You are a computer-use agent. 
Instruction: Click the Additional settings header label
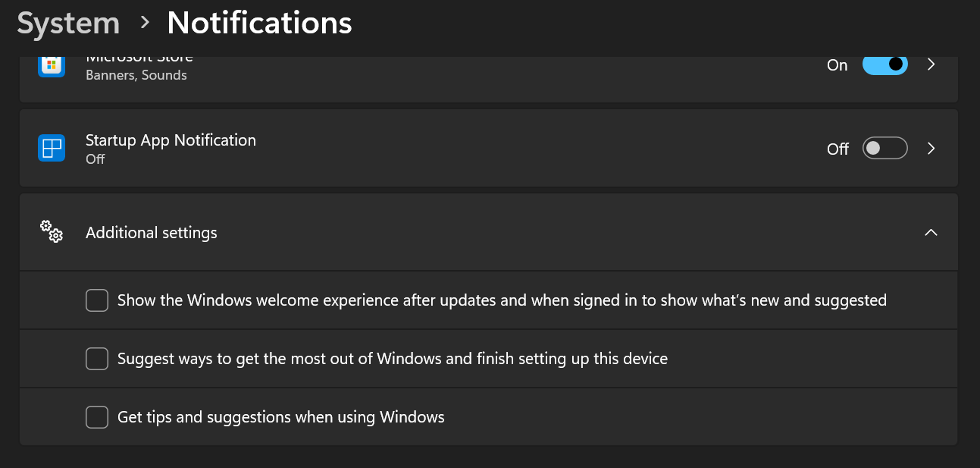click(x=152, y=233)
